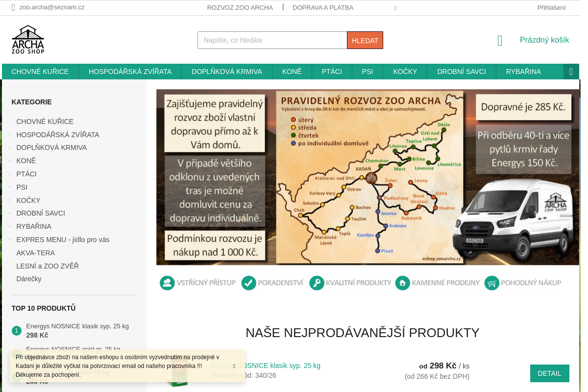Open the extra categories menu icon in navbar
The height and width of the screenshot is (392, 588).
(571, 72)
